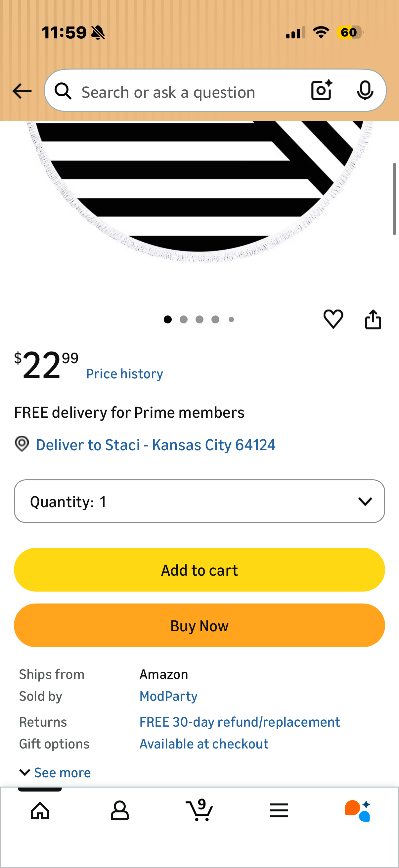Open the hamburger menu tab

(x=279, y=810)
